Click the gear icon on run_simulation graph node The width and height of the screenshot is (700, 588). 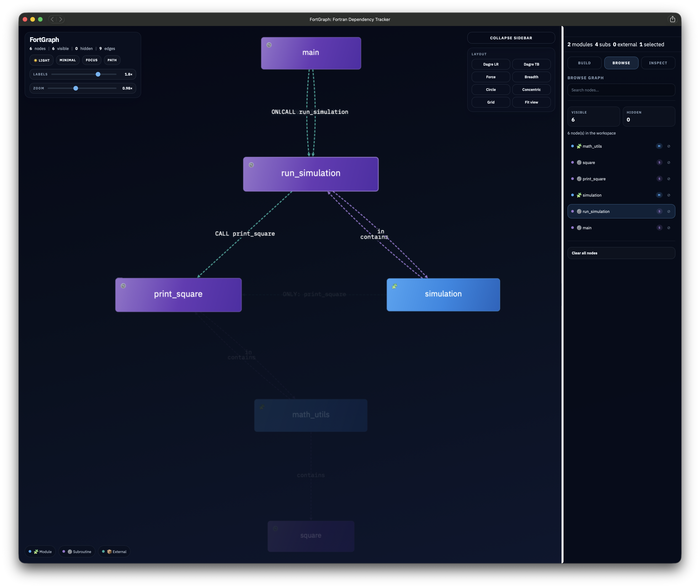(251, 165)
